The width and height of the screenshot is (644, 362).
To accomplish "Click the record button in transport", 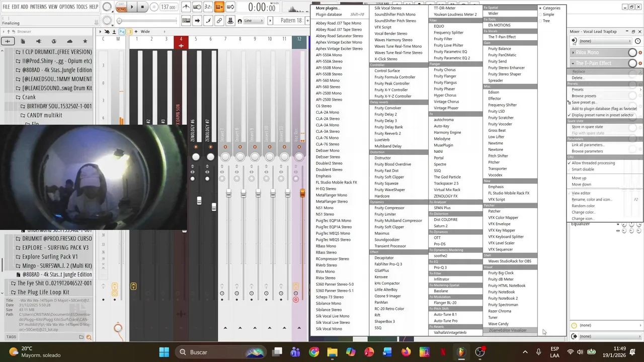I will click(153, 7).
